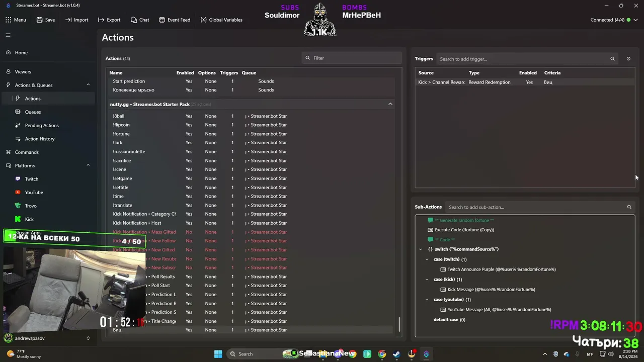Open the Connected (4/4) status dropdown
The image size is (644, 362).
tap(614, 20)
